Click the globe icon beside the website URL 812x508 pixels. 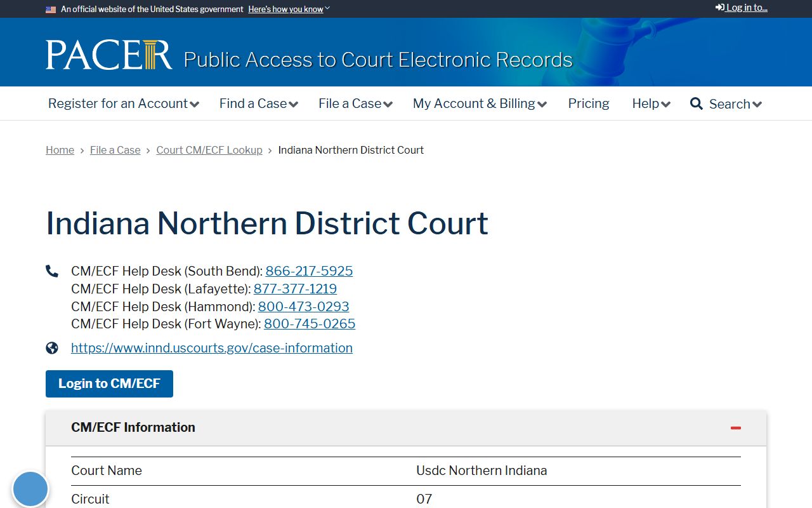pos(52,348)
